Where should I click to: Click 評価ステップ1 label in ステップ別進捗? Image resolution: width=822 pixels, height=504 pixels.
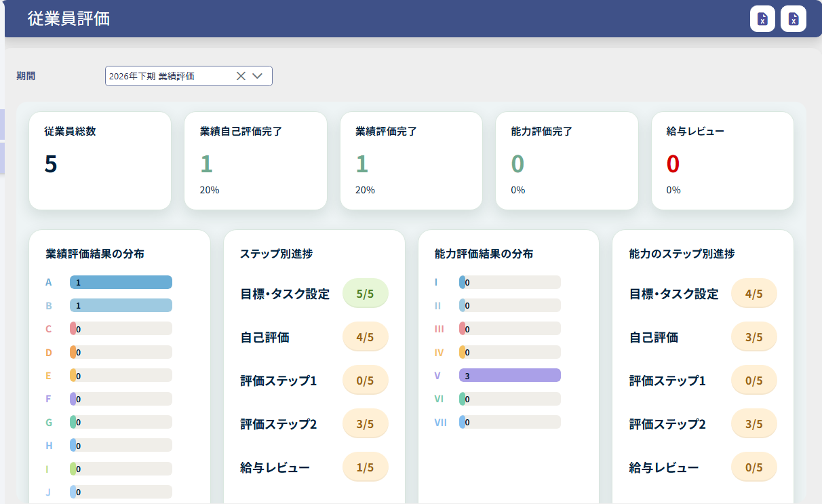279,381
